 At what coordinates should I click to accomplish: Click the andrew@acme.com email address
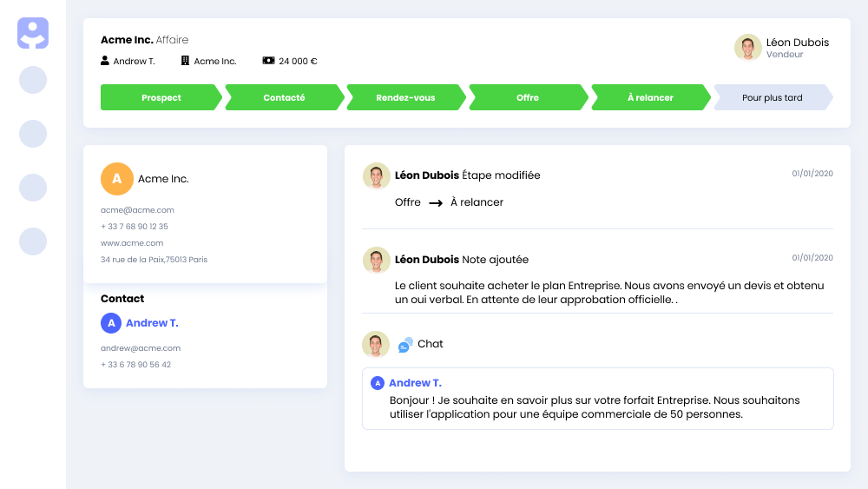[141, 348]
